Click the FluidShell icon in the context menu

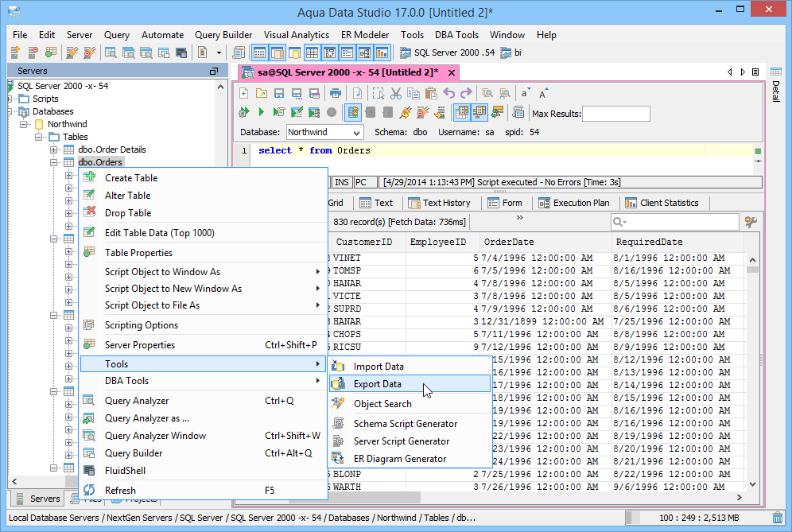pos(89,470)
